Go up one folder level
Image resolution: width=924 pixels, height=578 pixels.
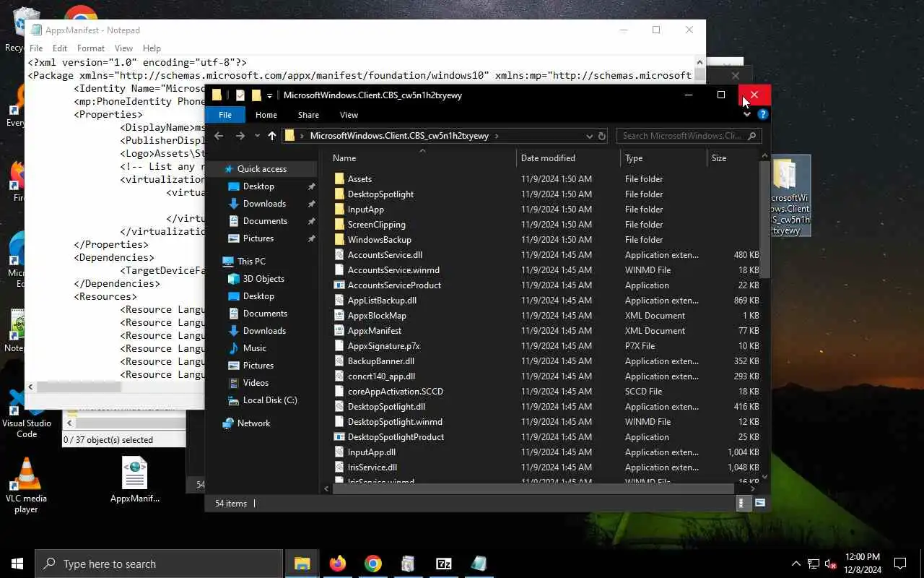click(x=272, y=136)
